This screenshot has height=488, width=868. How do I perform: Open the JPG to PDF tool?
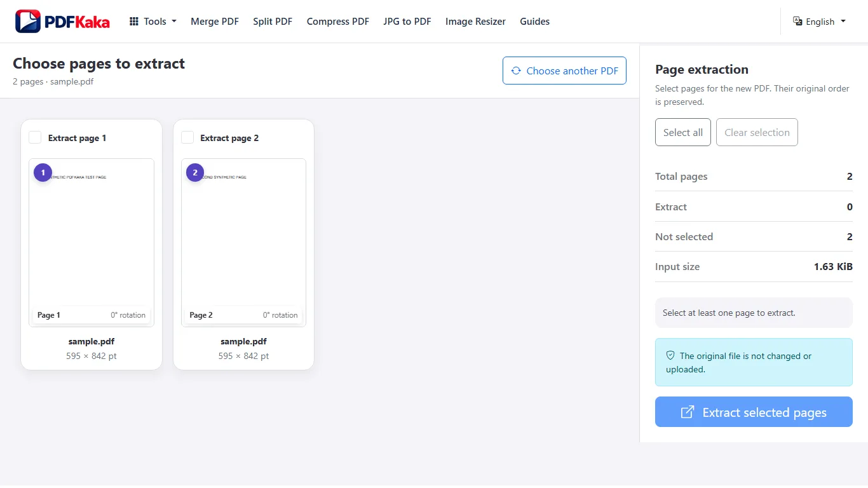point(407,22)
